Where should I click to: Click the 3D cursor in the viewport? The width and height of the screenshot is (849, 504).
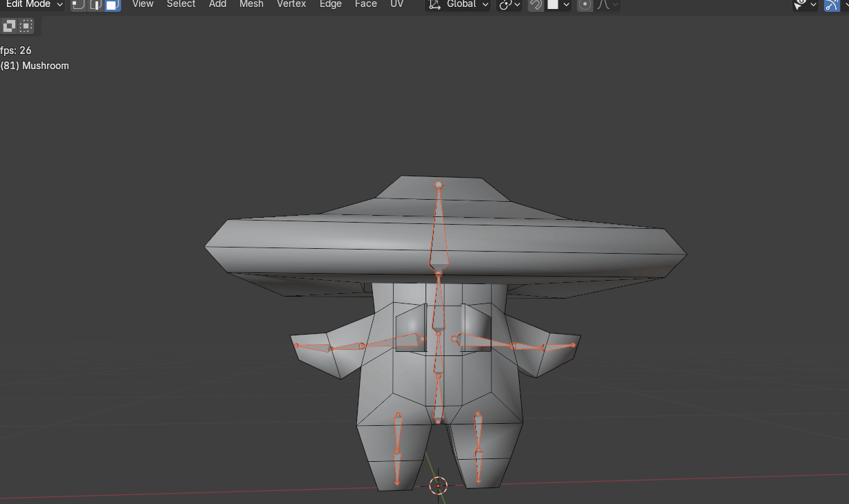[438, 485]
